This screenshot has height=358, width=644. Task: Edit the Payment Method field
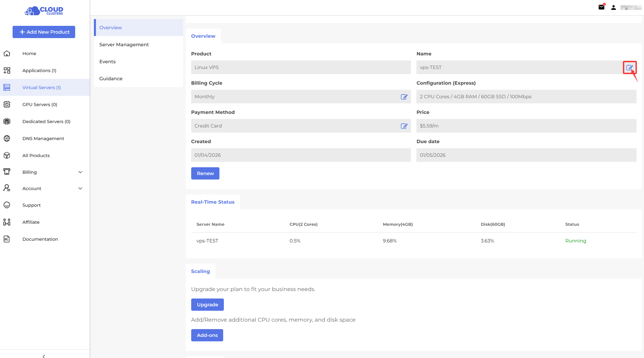(x=404, y=126)
